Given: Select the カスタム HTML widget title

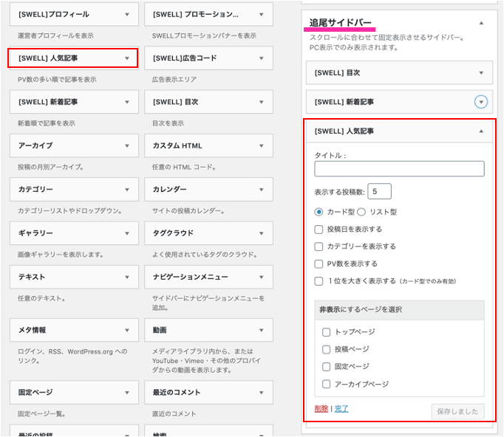Looking at the screenshot, I should click(177, 145).
